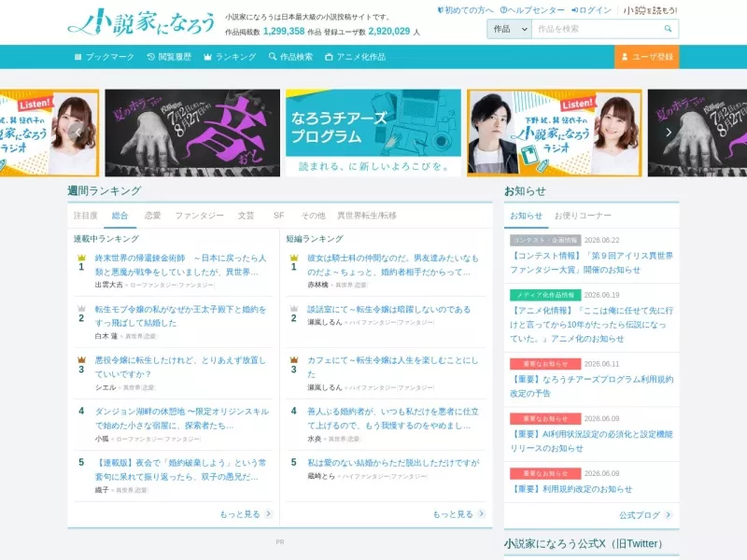Click the orange ユーザ登録 button
Image resolution: width=747 pixels, height=560 pixels.
(x=647, y=57)
